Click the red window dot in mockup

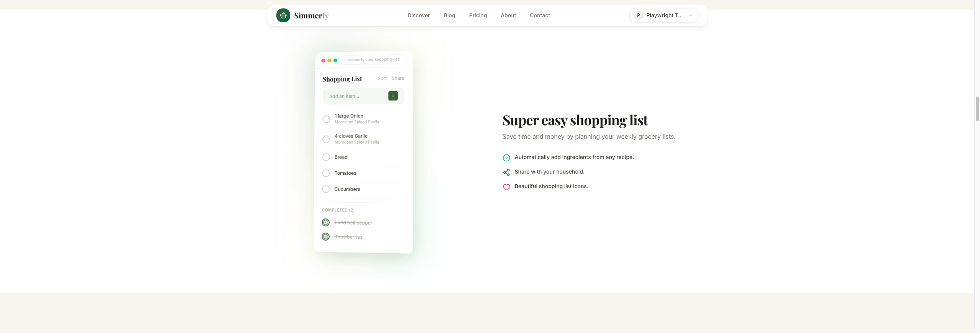click(323, 61)
